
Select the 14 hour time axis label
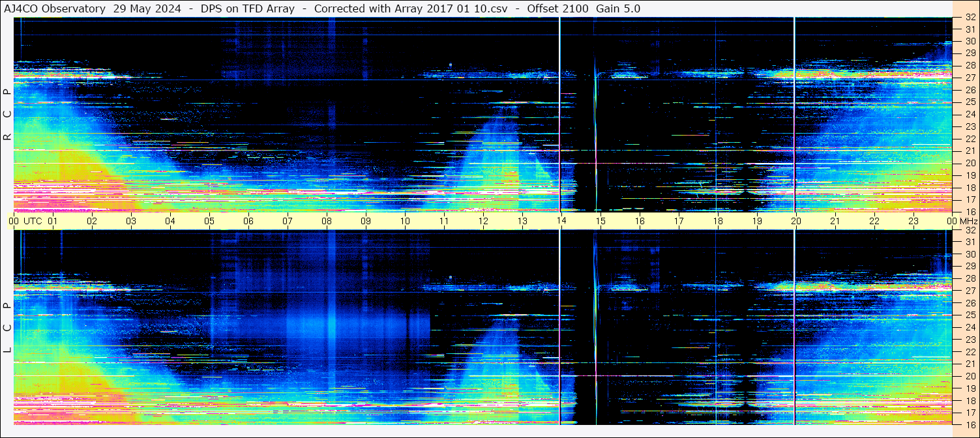click(561, 221)
